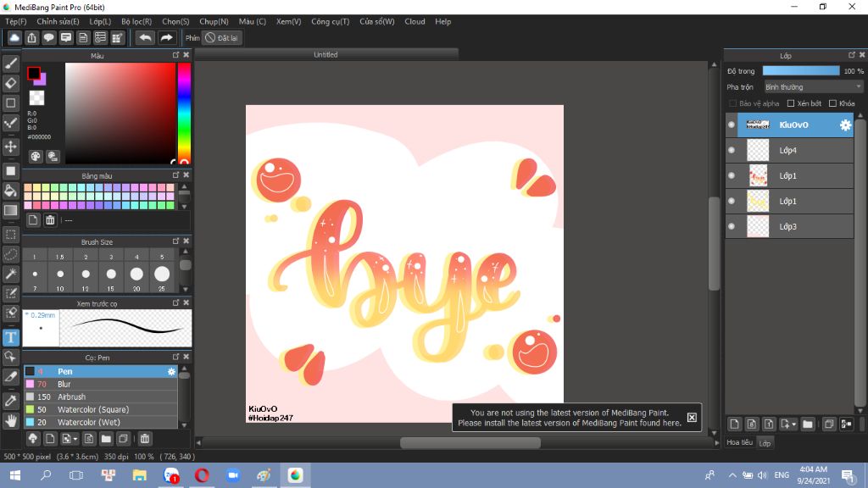This screenshot has width=868, height=488.
Task: Open Pha trộn blend mode dropdown
Action: click(x=813, y=87)
